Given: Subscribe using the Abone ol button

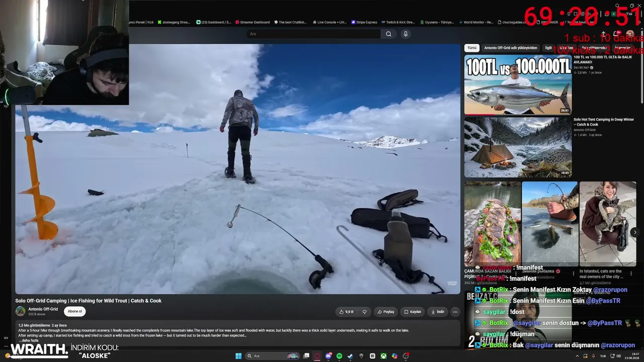Looking at the screenshot, I should tap(74, 311).
